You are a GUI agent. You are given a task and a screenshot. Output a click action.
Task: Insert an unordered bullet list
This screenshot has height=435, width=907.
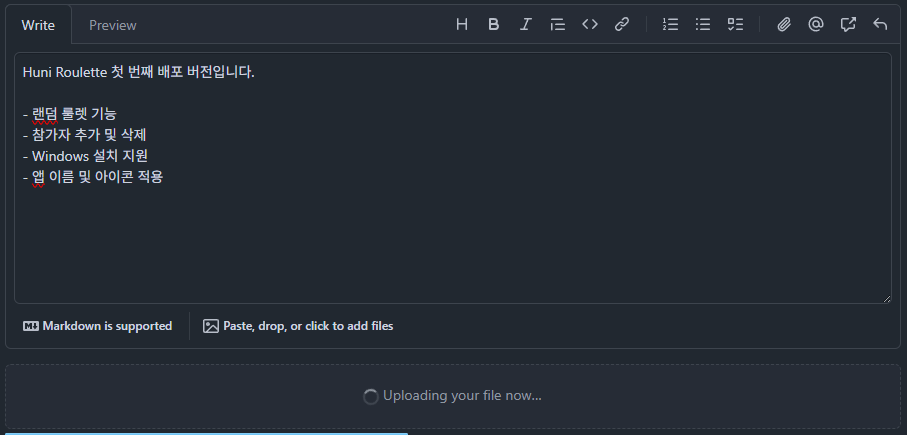pyautogui.click(x=703, y=24)
